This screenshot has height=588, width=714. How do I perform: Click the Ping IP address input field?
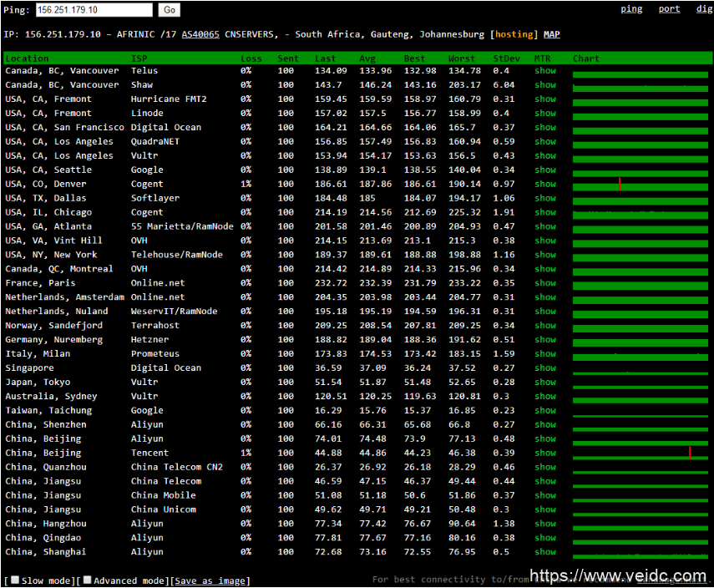tap(94, 10)
